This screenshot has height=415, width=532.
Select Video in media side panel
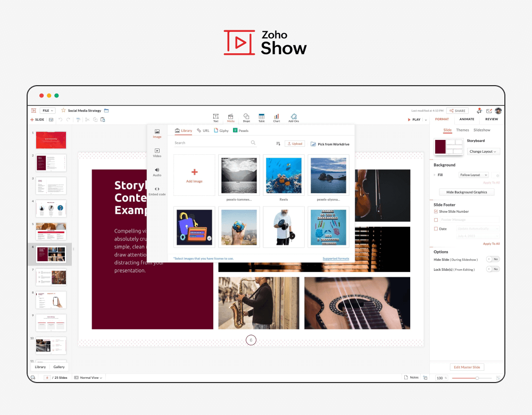point(157,153)
